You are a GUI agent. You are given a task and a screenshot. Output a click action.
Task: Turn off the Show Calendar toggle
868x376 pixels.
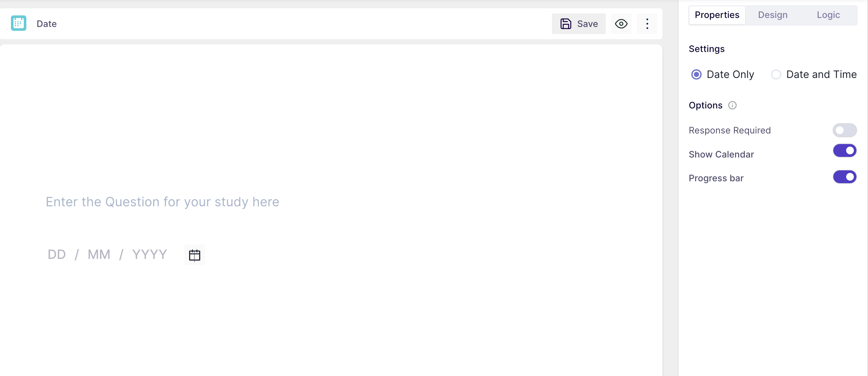[845, 150]
